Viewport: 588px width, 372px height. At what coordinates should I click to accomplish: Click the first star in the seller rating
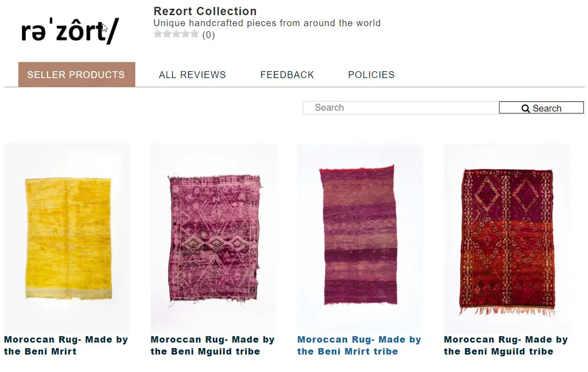[158, 34]
